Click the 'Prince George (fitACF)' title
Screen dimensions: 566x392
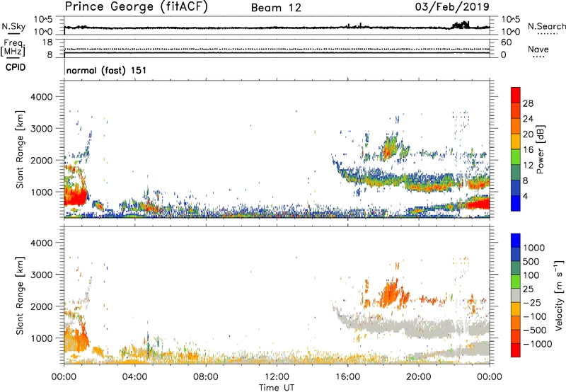pyautogui.click(x=136, y=6)
